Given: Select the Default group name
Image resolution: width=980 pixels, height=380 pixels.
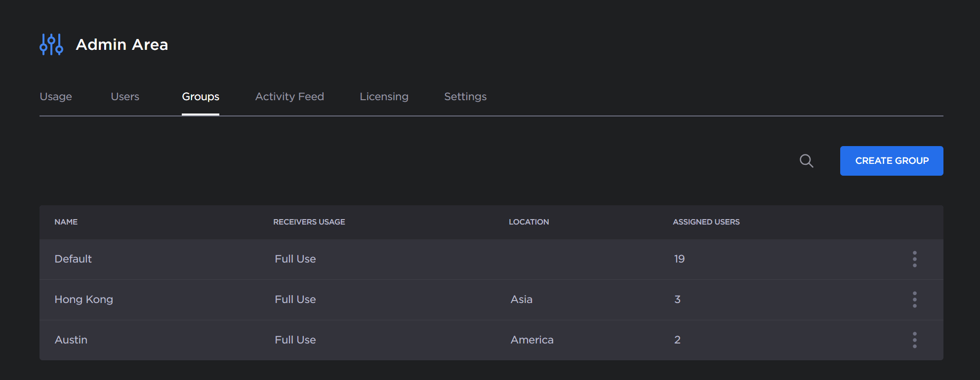Looking at the screenshot, I should tap(73, 259).
